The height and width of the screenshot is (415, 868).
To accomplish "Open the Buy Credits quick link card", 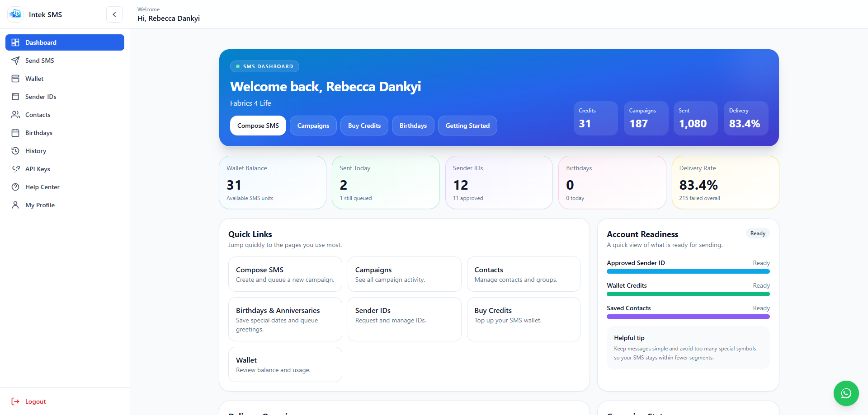I will pyautogui.click(x=524, y=319).
